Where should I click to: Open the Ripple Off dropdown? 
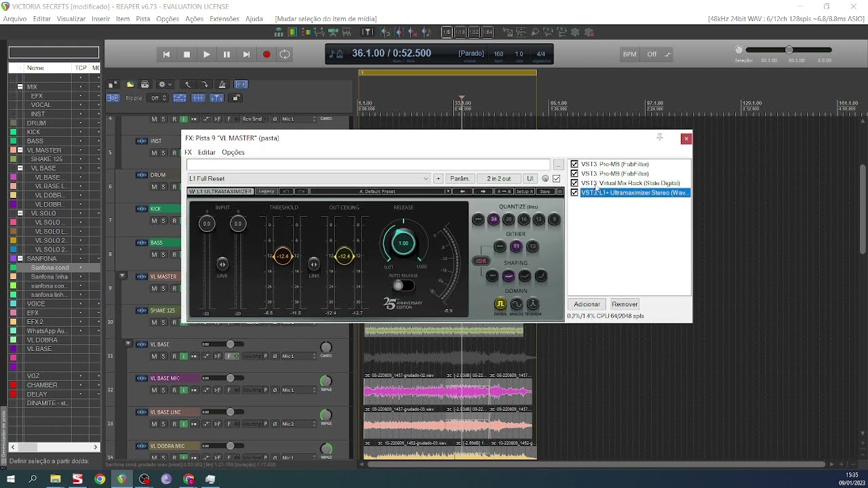tap(158, 98)
